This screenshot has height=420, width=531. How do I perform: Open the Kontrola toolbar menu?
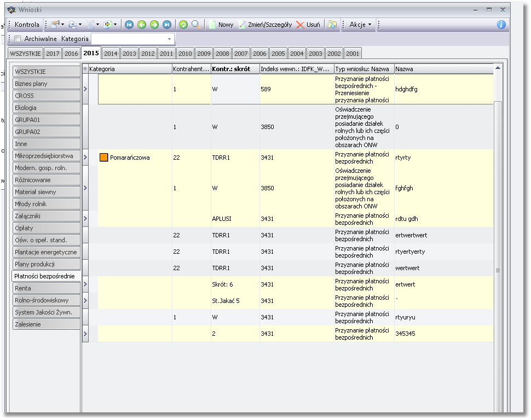point(27,25)
